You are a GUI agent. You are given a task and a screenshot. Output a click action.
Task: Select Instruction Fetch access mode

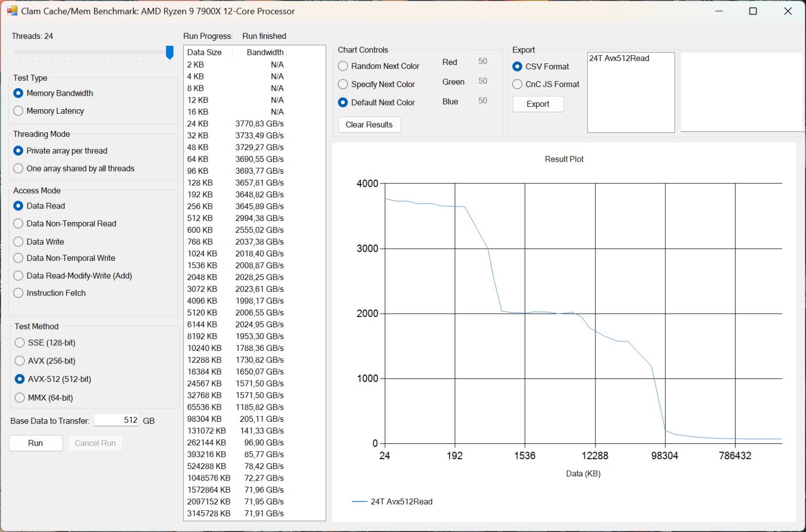click(x=50, y=293)
